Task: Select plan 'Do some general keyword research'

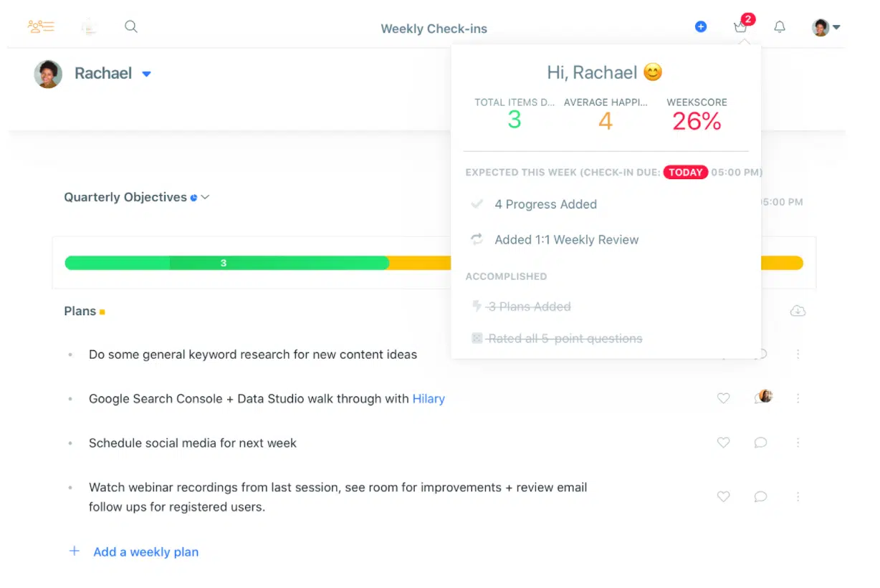Action: (x=253, y=355)
